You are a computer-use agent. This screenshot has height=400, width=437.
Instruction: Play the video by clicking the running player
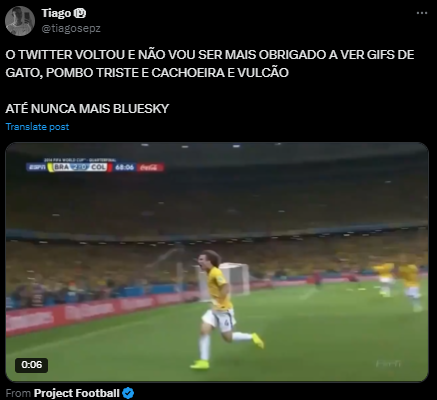[x=223, y=308]
